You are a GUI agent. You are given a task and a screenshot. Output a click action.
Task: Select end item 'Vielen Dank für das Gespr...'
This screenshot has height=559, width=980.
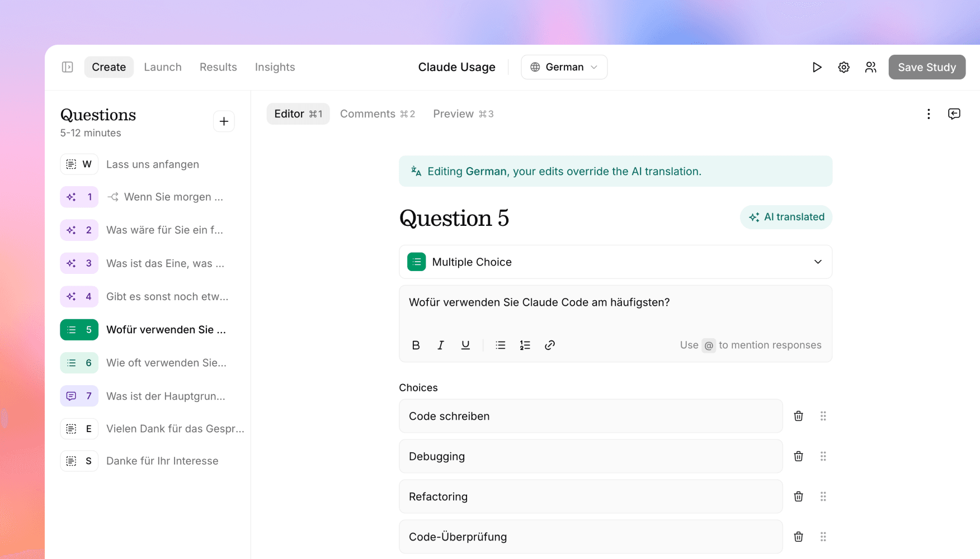pos(152,429)
